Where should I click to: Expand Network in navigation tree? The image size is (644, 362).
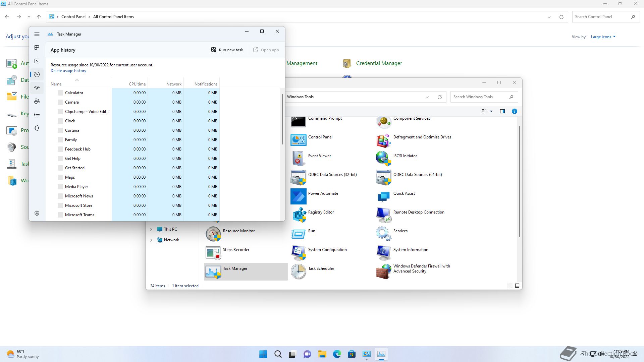(x=151, y=240)
